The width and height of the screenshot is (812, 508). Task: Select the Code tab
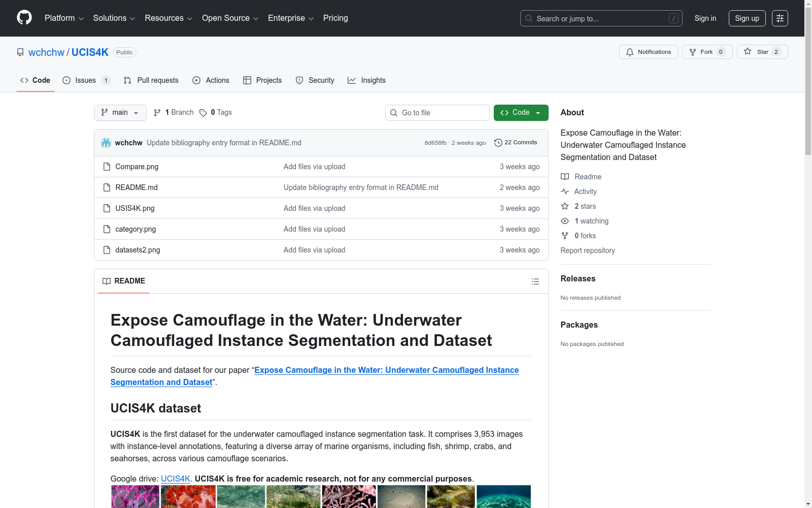tap(36, 80)
